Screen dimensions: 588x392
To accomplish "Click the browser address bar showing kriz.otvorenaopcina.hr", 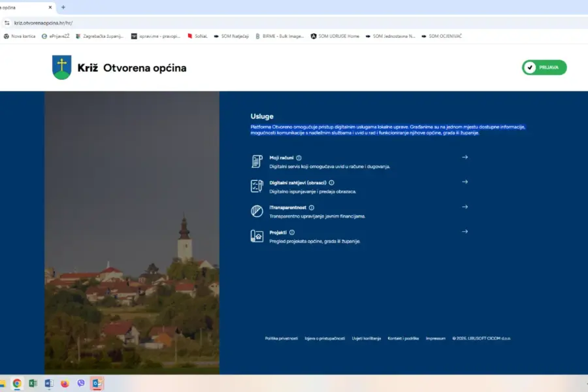I will point(196,23).
